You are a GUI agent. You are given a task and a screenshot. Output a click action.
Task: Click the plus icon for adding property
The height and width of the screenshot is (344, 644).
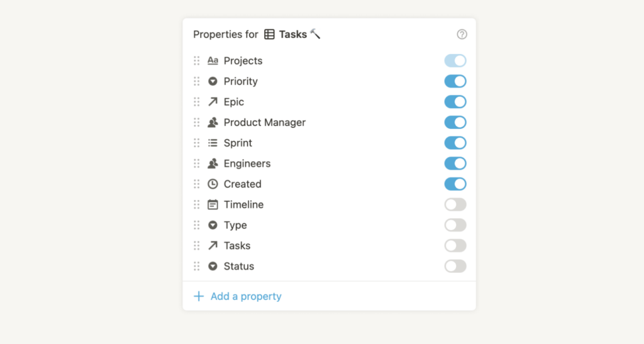(x=199, y=296)
